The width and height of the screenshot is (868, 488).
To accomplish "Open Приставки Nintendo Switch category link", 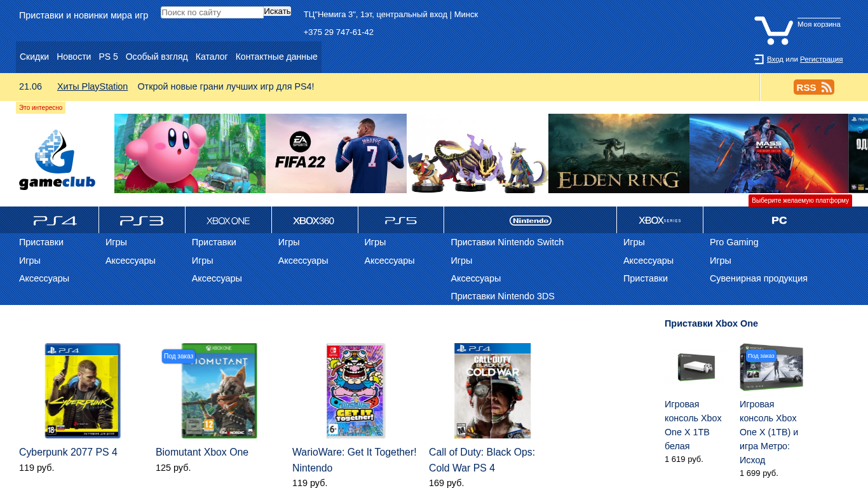I will pos(507,242).
